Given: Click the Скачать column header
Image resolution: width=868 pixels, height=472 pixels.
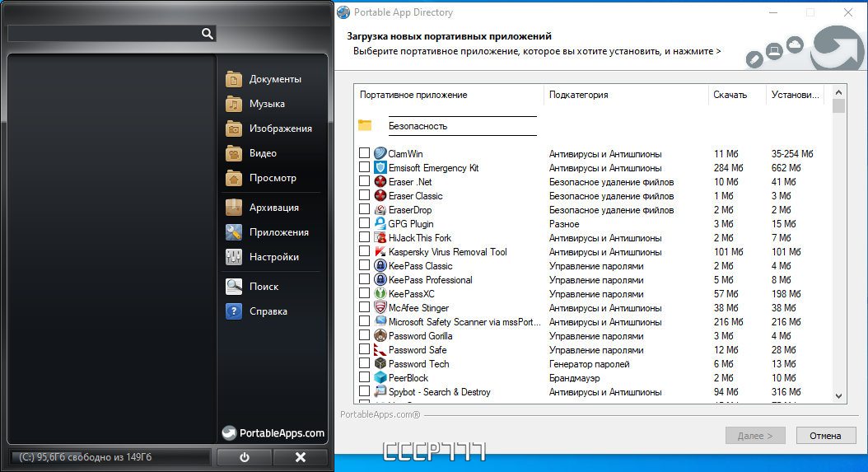Looking at the screenshot, I should 737,95.
